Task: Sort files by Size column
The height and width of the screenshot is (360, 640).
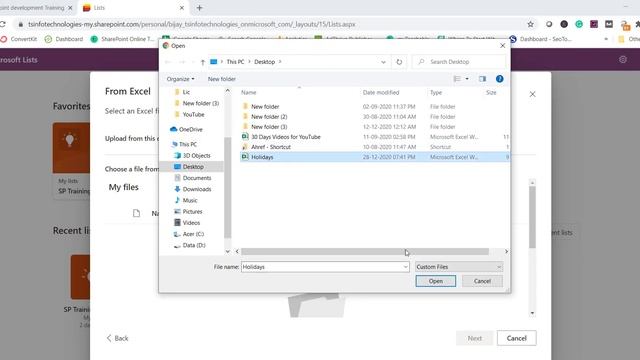Action: tap(491, 93)
